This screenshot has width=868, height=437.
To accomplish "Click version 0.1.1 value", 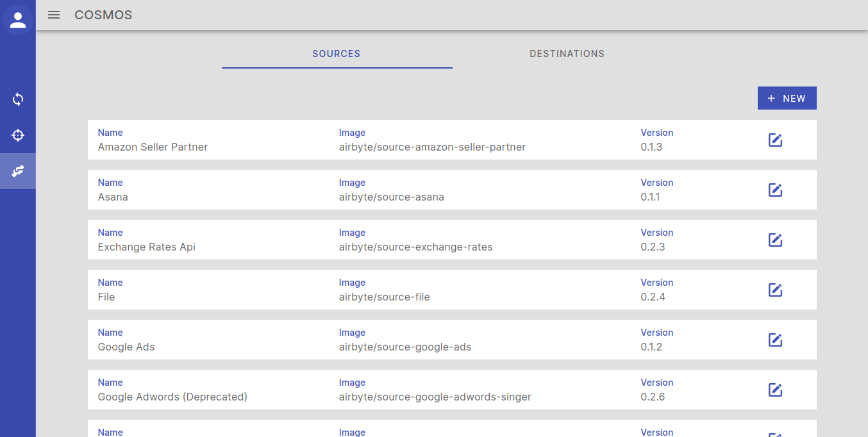I will [650, 197].
